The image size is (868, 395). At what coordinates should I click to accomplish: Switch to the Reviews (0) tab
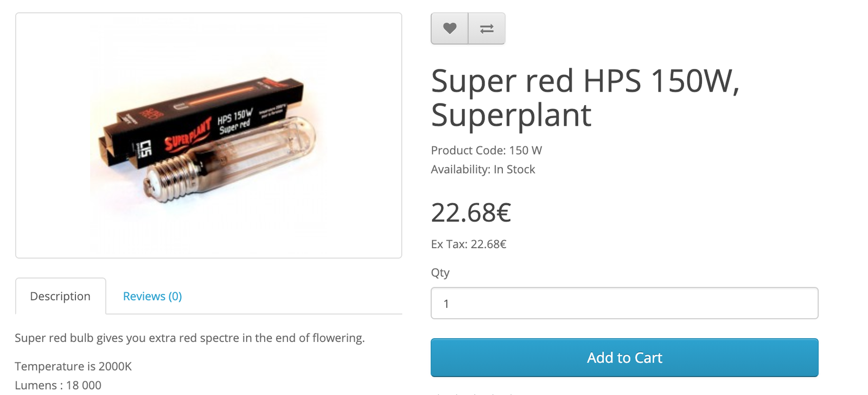pyautogui.click(x=152, y=296)
